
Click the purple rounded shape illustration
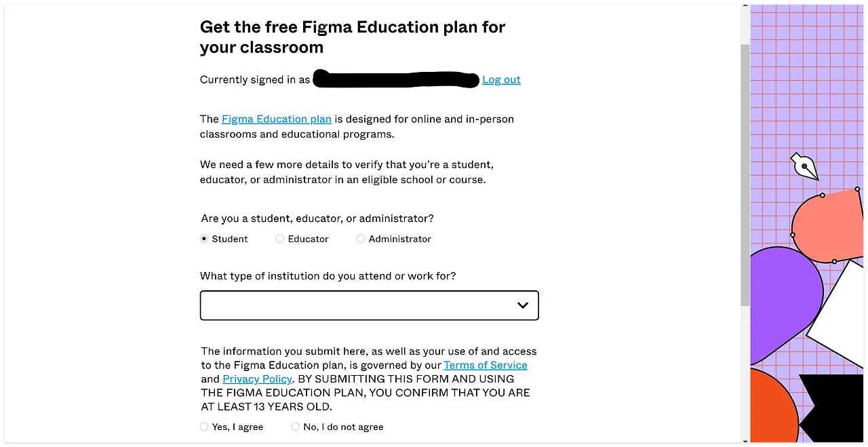coord(785,305)
